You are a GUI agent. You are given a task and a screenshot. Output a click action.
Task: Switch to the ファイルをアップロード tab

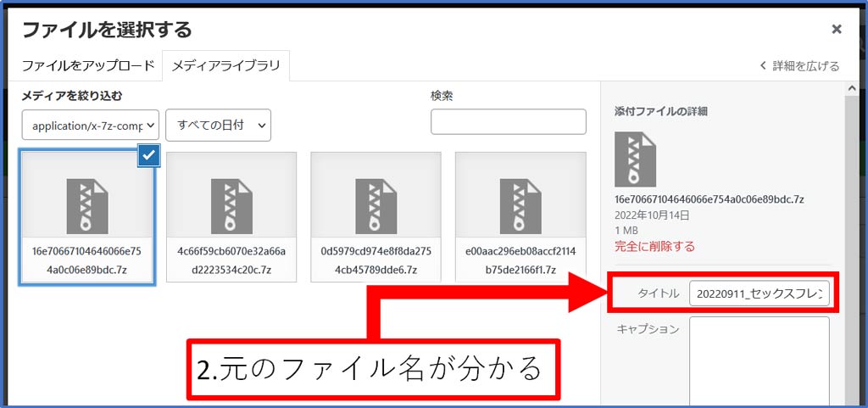point(88,65)
